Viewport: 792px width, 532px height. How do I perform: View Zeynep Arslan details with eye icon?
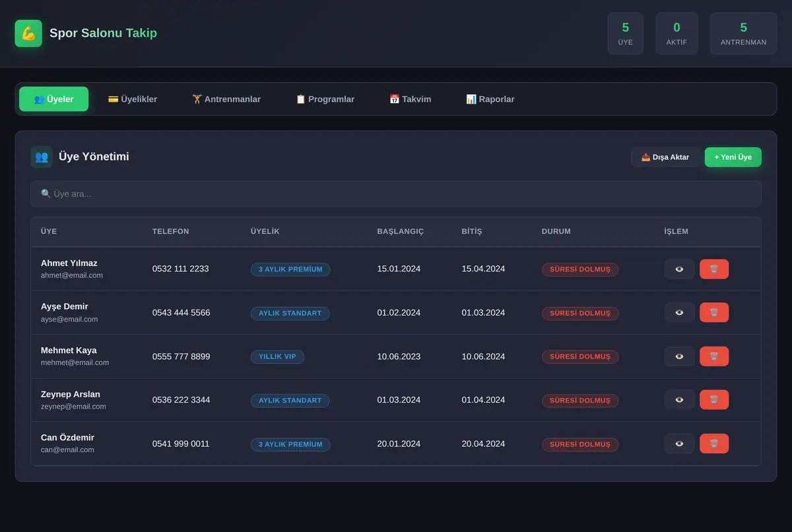pos(679,400)
